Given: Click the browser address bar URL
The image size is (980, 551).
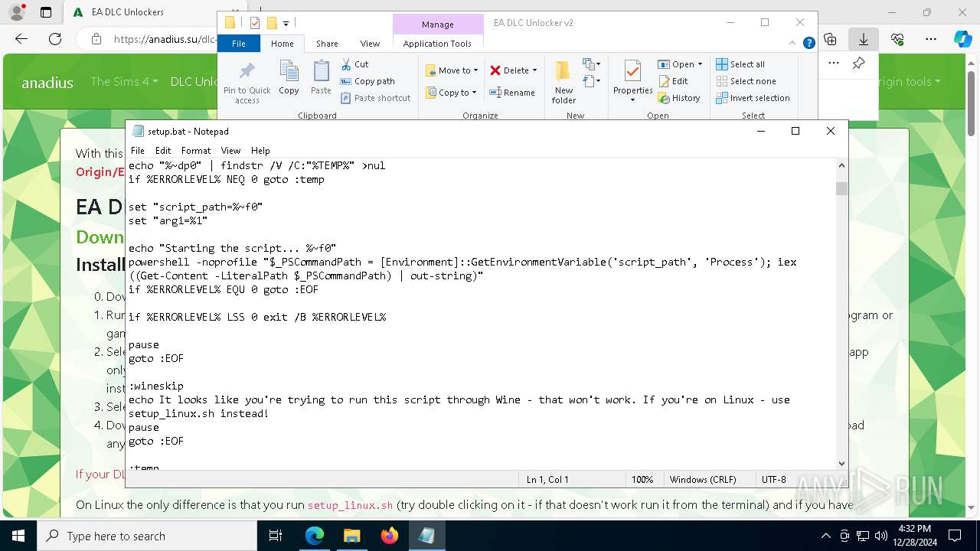Looking at the screenshot, I should coord(165,39).
